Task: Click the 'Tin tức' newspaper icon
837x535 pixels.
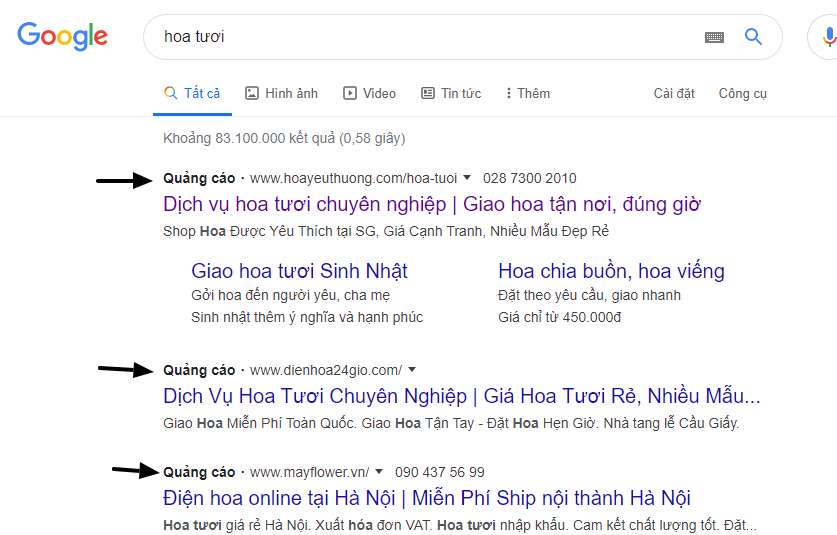Action: click(x=428, y=93)
